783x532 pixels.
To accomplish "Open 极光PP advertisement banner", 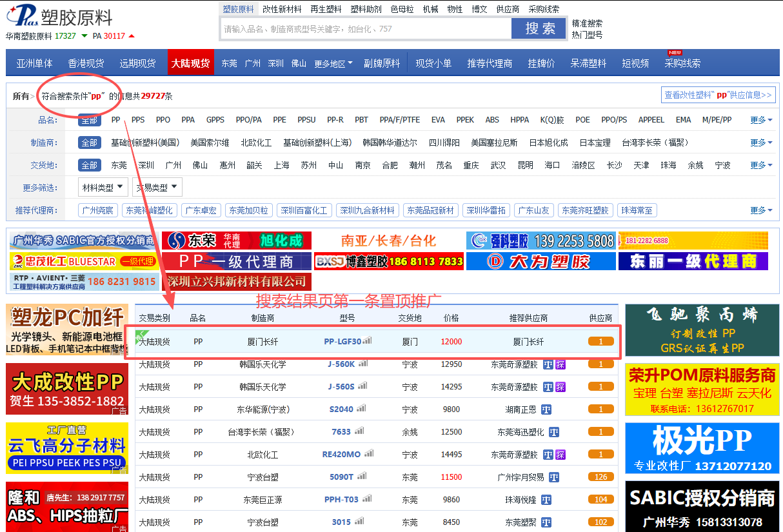I will 702,448.
